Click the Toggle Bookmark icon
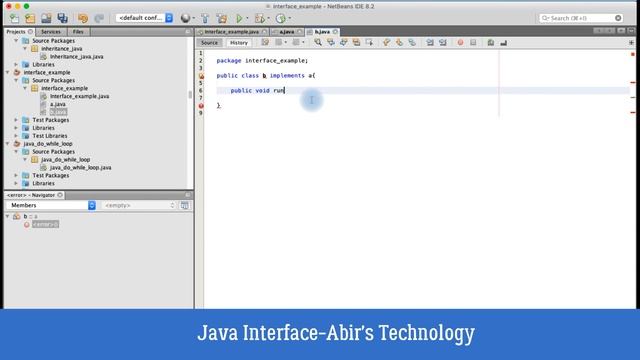The image size is (640, 360). [412, 42]
